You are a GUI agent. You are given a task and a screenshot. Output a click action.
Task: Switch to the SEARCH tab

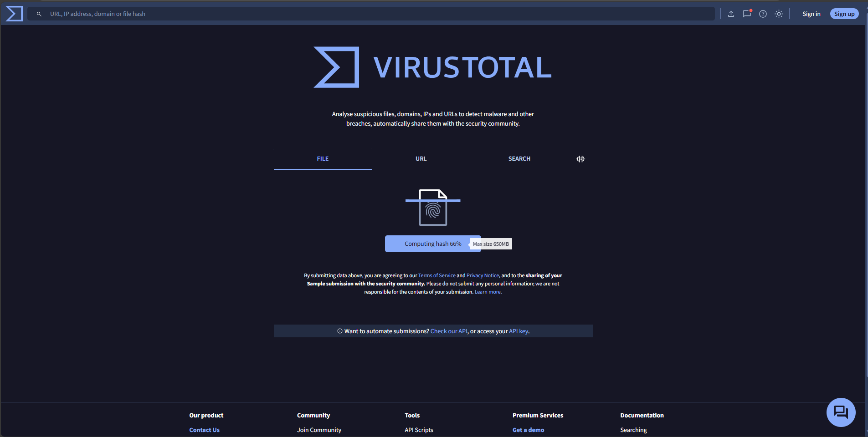[519, 158]
